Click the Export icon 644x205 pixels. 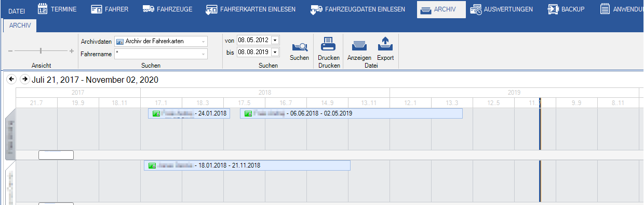tap(385, 44)
